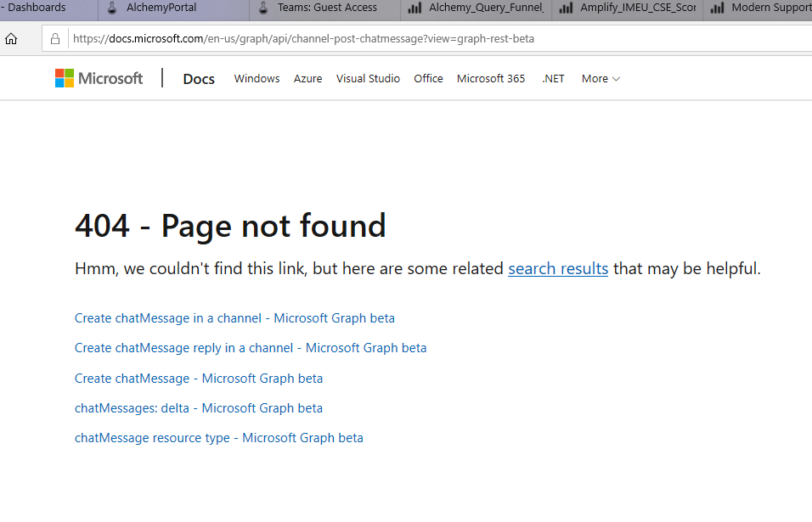Open the Microsoft 365 navigation item
The width and height of the screenshot is (812, 522).
[490, 78]
